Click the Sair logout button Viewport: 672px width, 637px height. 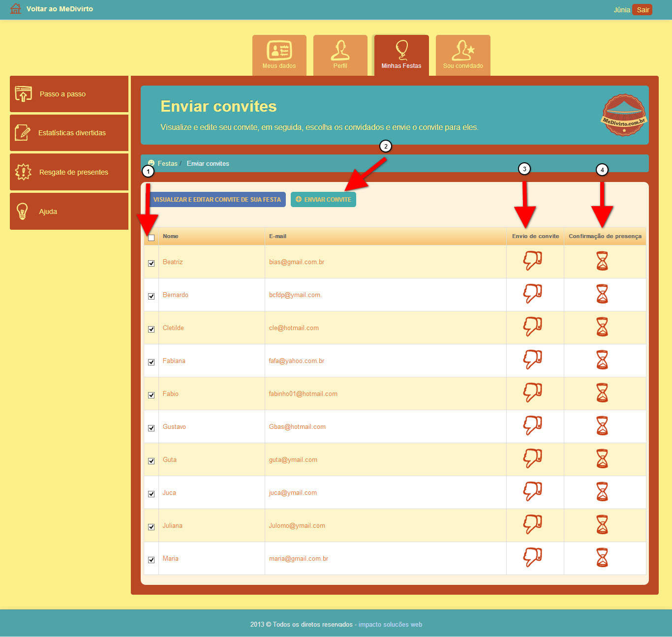[642, 10]
